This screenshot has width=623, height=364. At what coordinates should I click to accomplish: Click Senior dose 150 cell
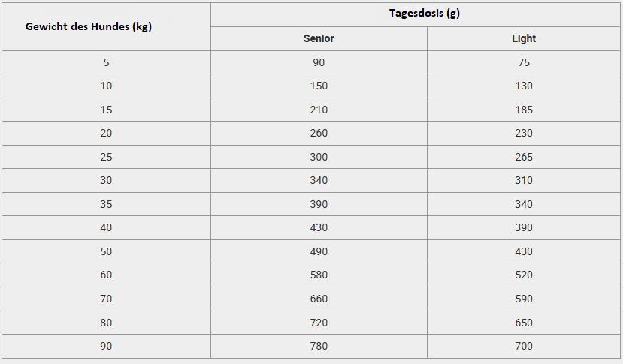click(319, 86)
